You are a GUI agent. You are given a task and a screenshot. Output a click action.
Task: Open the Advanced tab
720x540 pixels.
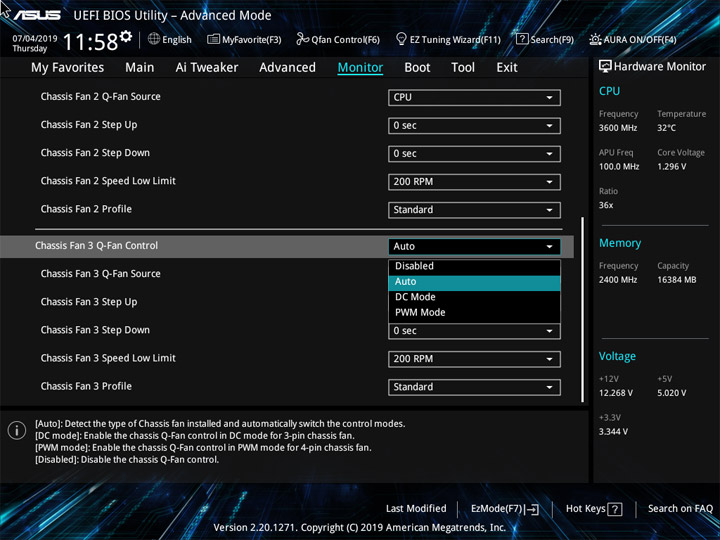click(287, 68)
